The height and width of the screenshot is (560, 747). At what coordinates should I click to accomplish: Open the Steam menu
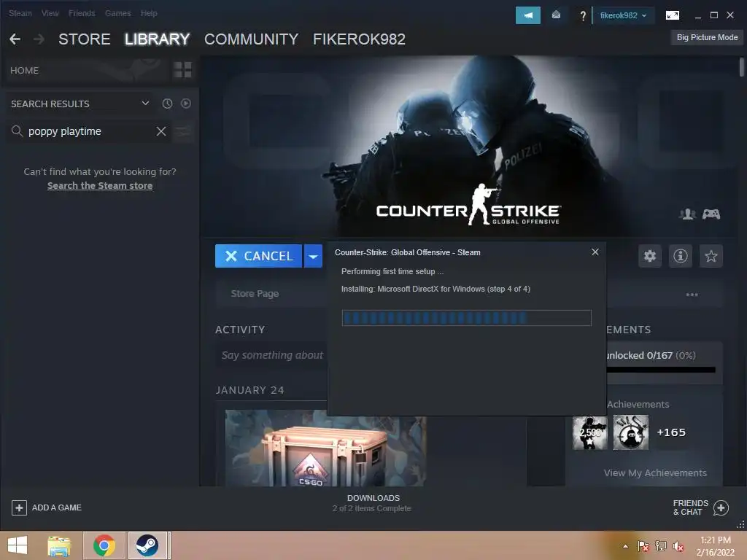20,13
